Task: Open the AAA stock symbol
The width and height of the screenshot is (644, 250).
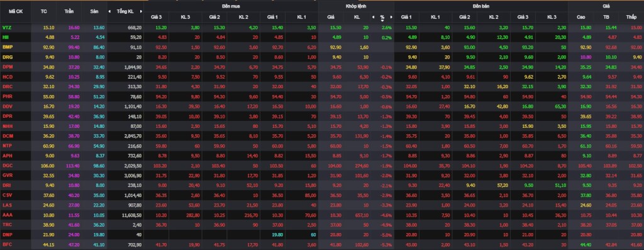Action: pos(7,215)
